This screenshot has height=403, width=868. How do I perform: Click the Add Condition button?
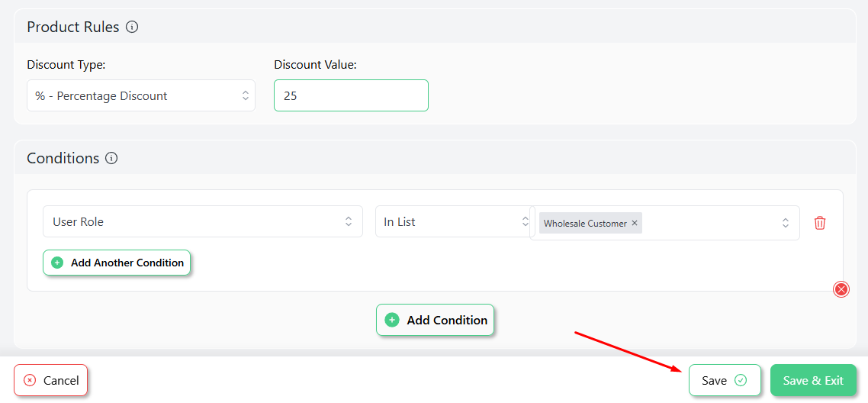[x=435, y=320]
